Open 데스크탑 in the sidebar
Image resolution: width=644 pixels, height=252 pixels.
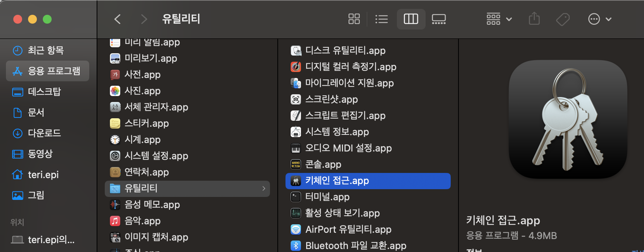[x=48, y=92]
